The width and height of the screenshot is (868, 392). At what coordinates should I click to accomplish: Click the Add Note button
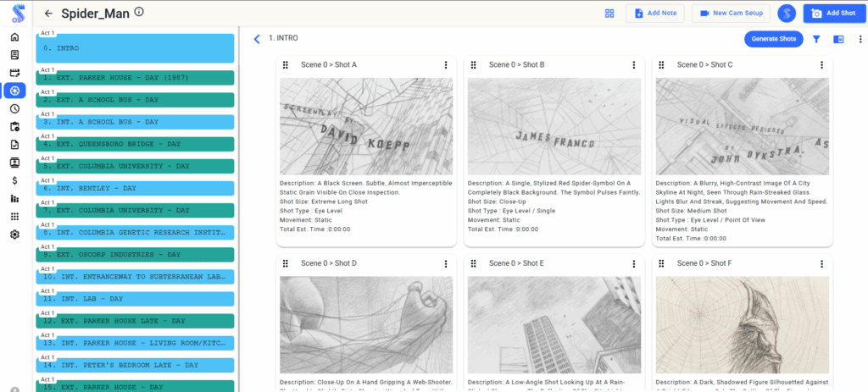pos(655,14)
